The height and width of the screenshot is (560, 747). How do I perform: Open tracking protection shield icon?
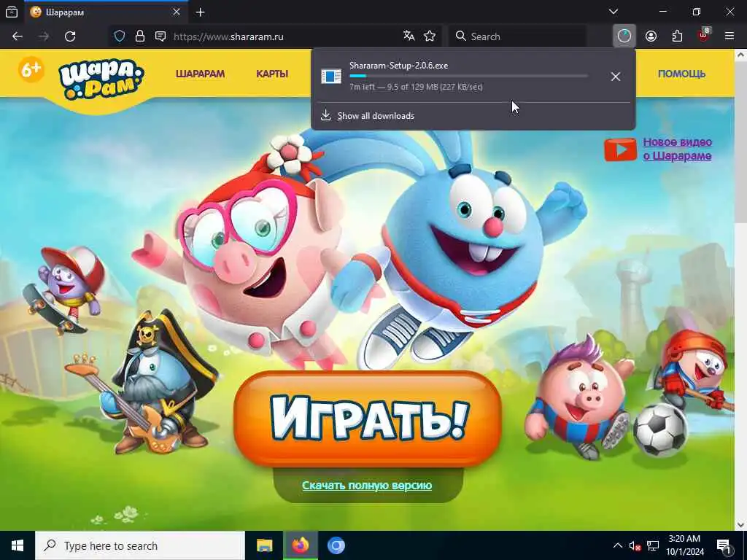(120, 36)
